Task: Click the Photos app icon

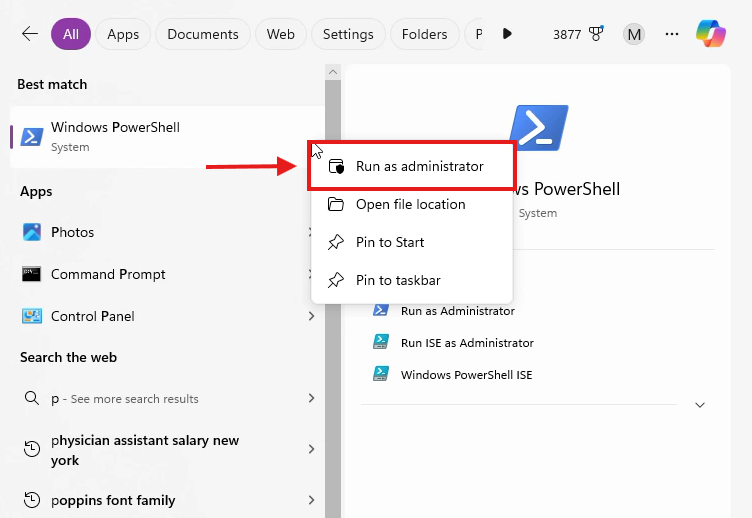Action: click(32, 232)
